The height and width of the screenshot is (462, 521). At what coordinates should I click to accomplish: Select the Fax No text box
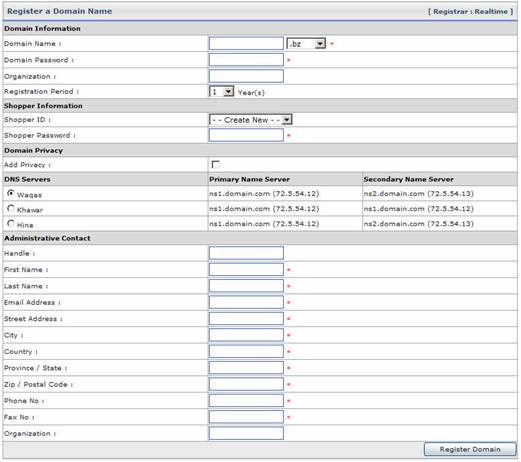pos(246,417)
